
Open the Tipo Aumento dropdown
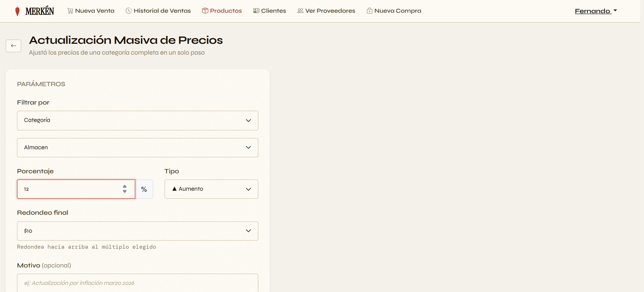click(x=211, y=189)
